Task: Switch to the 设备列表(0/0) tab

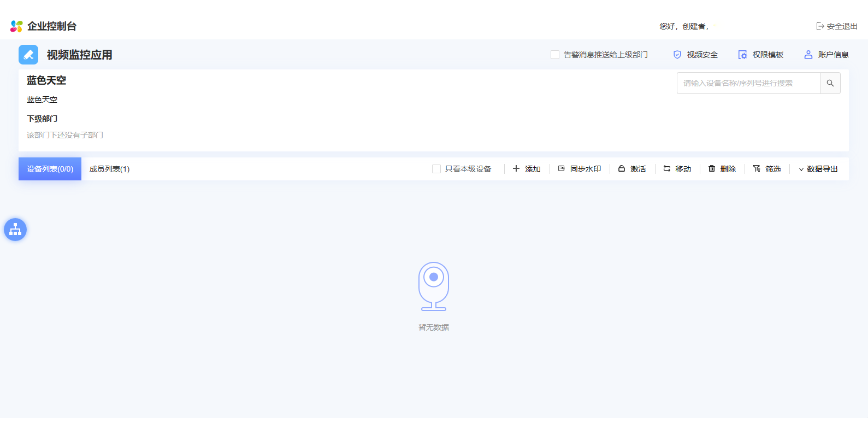Action: point(50,169)
